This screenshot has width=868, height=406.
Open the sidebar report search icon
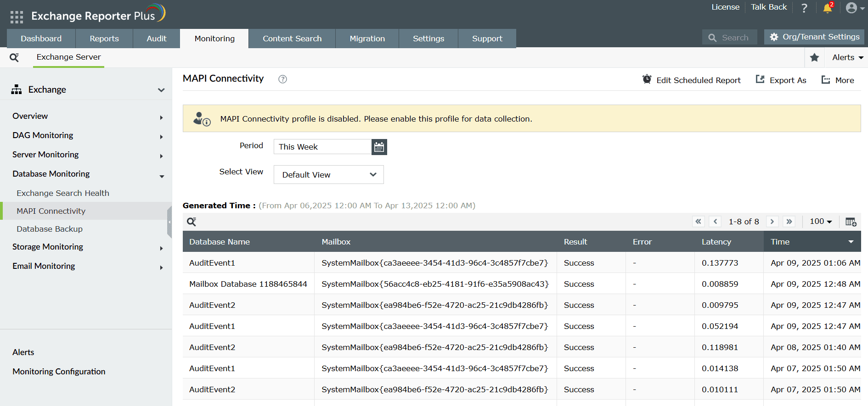[14, 57]
